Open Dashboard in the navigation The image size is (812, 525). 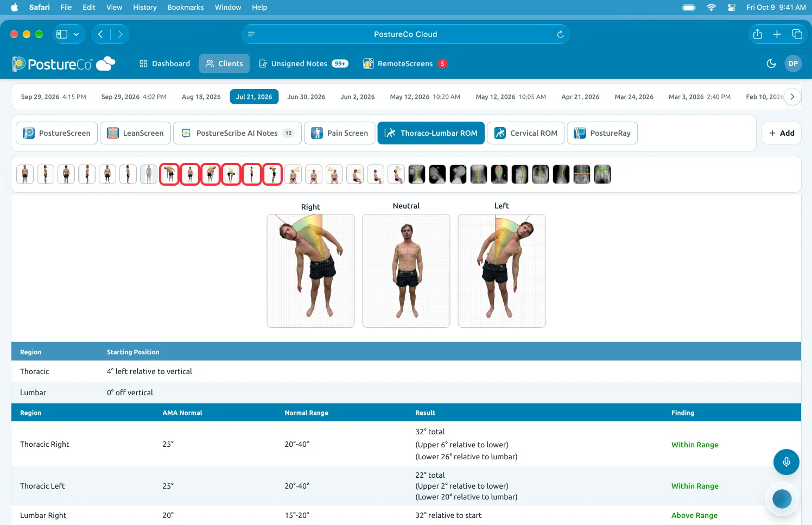click(164, 64)
